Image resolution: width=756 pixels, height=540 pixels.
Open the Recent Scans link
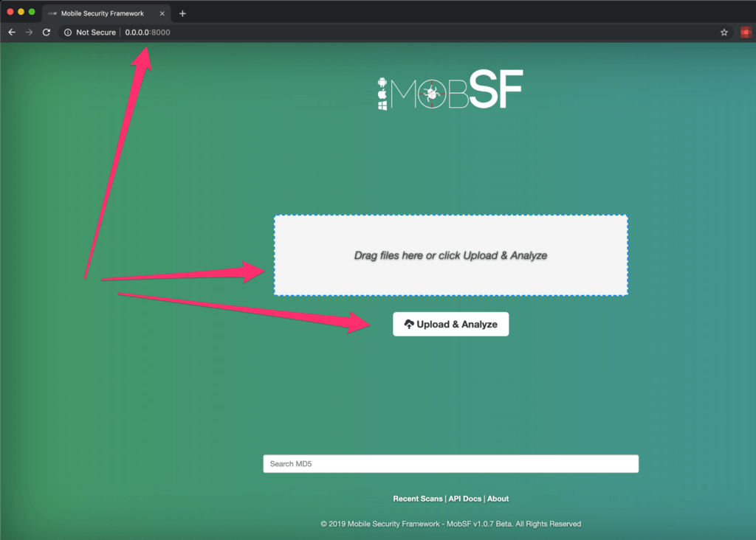[418, 499]
